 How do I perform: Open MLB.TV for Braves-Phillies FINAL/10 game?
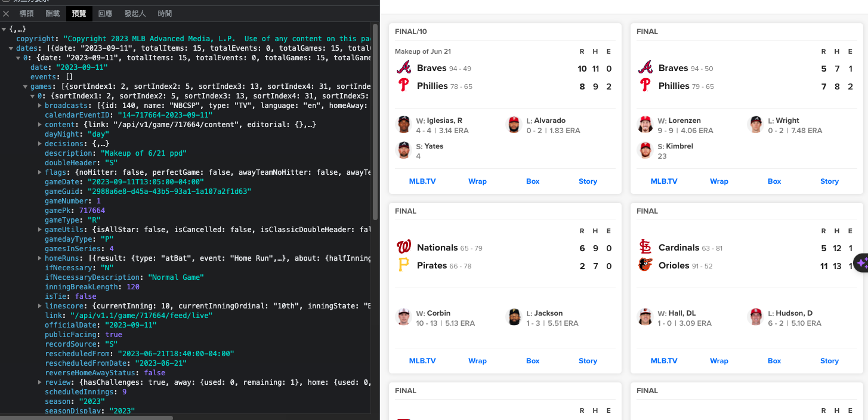coord(422,181)
